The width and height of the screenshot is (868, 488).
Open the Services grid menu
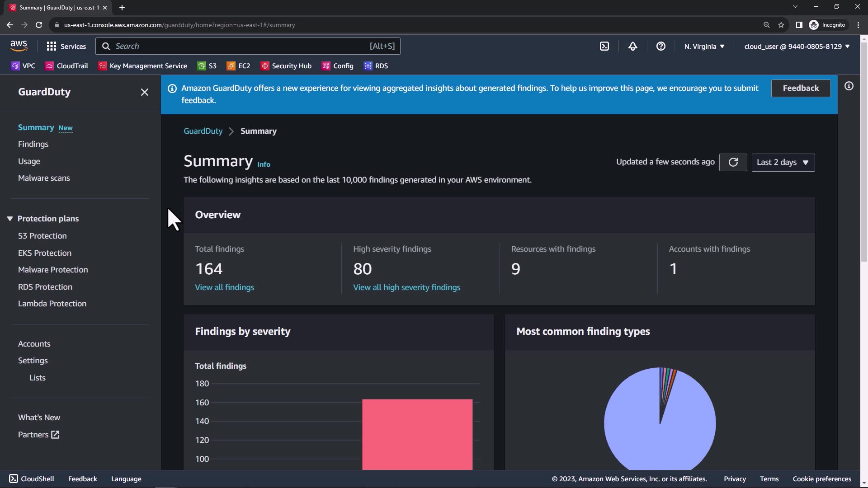66,46
